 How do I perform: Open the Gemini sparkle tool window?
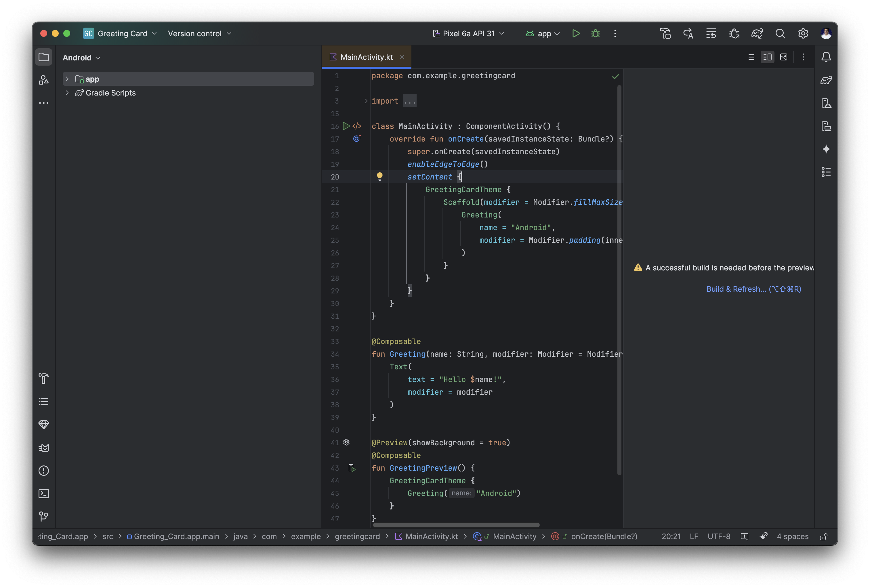tap(826, 149)
